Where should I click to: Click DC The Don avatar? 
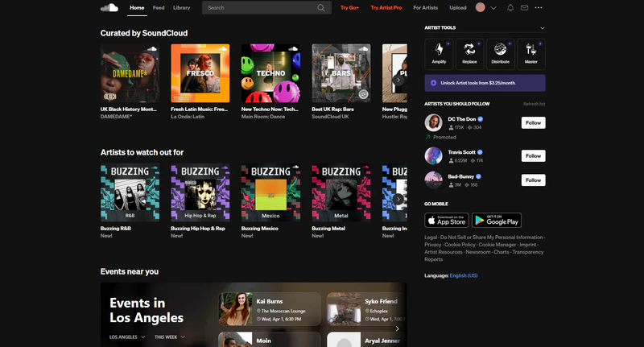click(433, 123)
